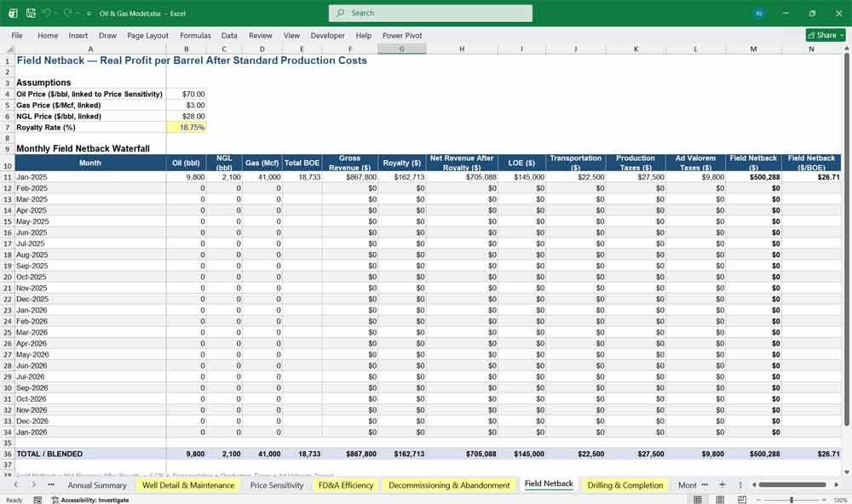Select row 36 header
852x504 pixels.
pyautogui.click(x=7, y=454)
